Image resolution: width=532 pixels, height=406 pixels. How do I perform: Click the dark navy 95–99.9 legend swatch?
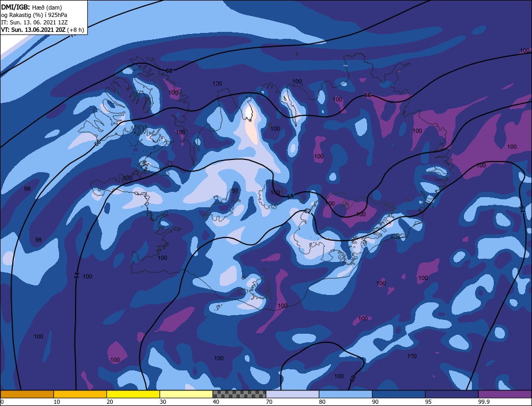(452, 394)
